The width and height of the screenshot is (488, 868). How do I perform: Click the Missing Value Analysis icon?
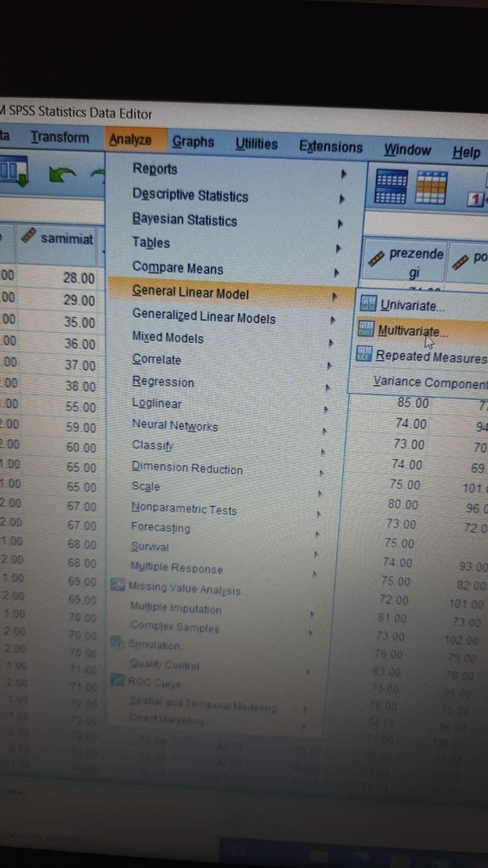(118, 585)
